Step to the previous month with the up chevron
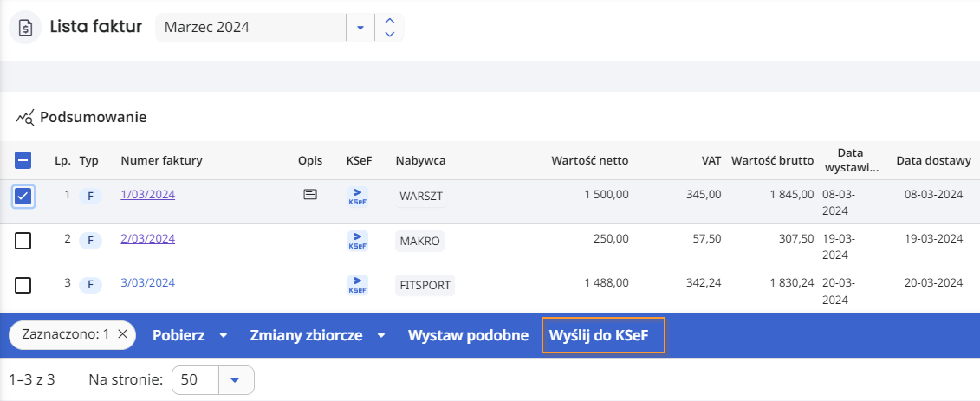The image size is (980, 401). (390, 21)
